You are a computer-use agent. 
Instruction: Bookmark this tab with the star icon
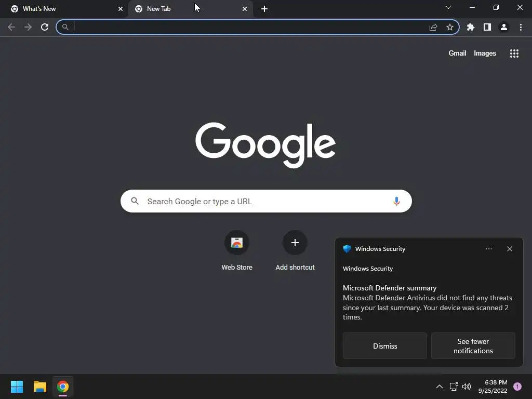tap(450, 27)
